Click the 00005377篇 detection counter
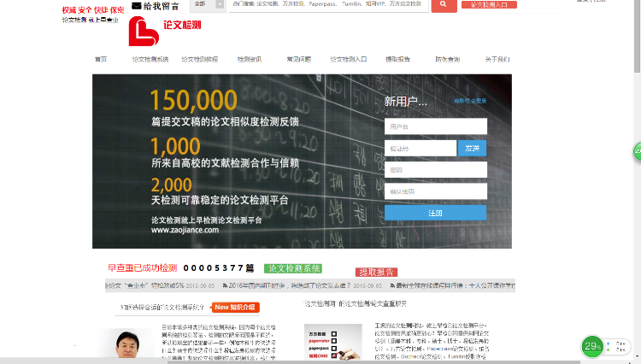Viewport: 641px width, 364px height. pyautogui.click(x=219, y=268)
